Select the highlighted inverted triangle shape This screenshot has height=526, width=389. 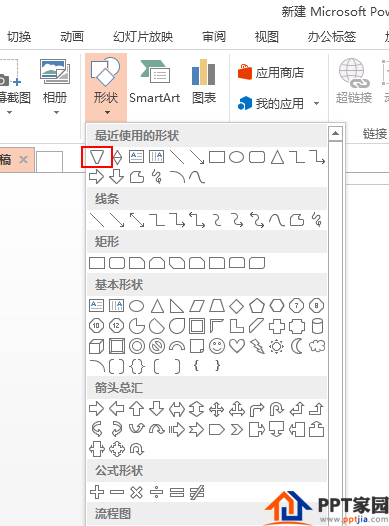[x=97, y=157]
